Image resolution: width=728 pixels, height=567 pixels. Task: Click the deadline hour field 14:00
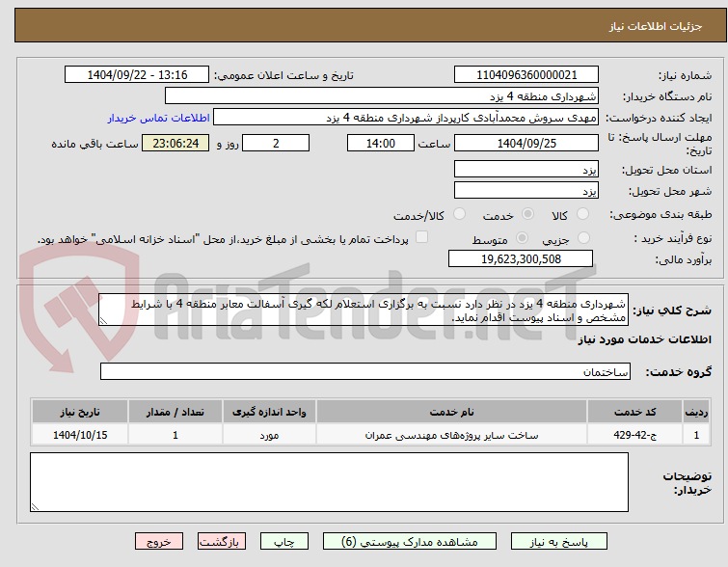(x=381, y=143)
